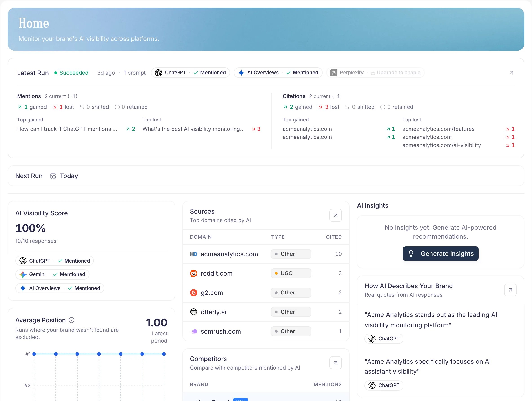Click the Perplexity logo icon
Screen dimensions: 532x401
tap(334, 73)
